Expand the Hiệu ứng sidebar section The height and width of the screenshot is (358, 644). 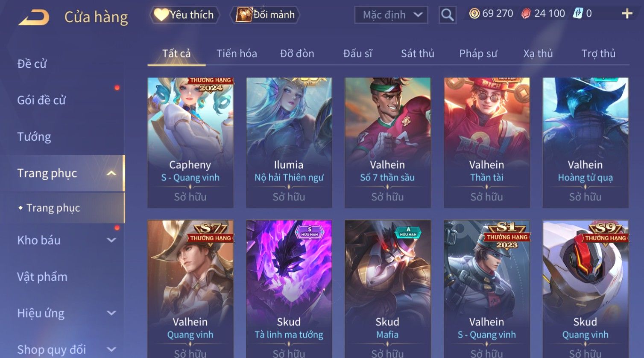click(x=111, y=313)
